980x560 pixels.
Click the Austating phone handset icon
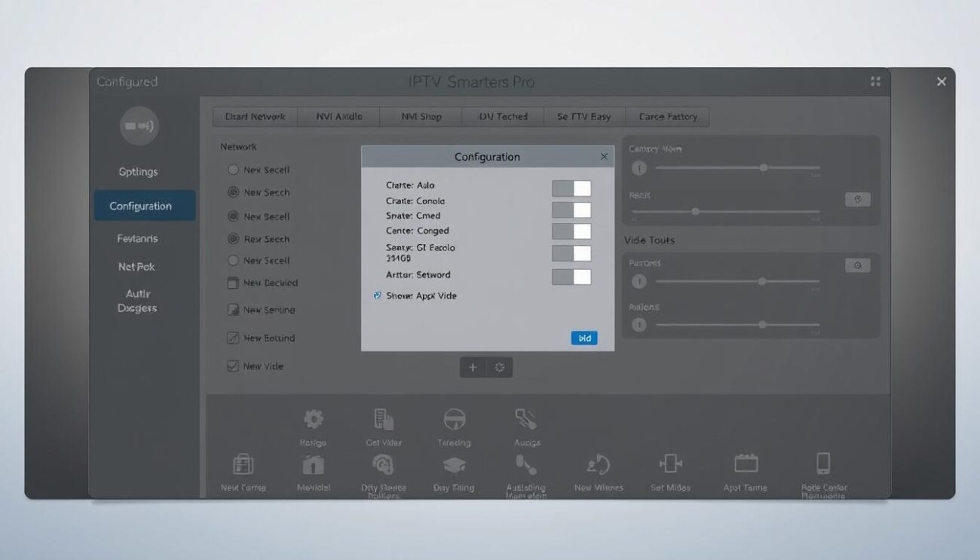pos(525,464)
